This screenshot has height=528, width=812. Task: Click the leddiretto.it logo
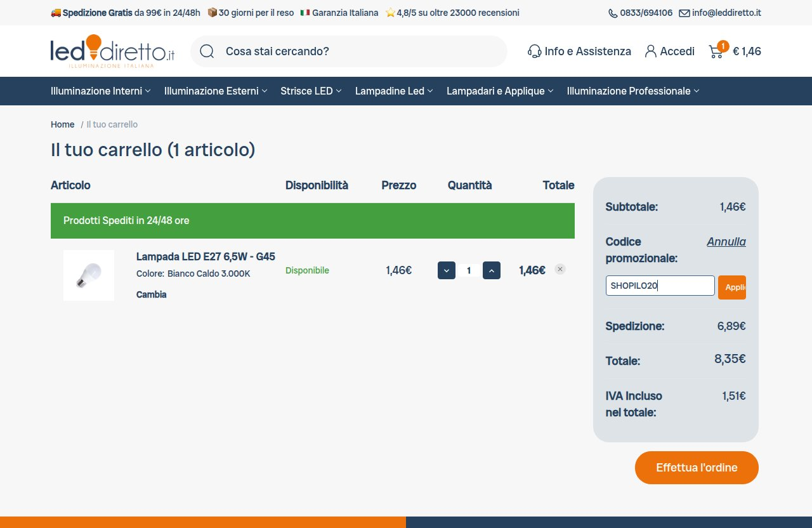(x=112, y=51)
